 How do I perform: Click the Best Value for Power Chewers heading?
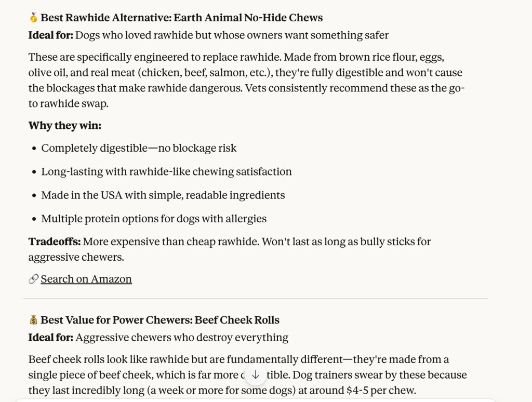tap(160, 320)
